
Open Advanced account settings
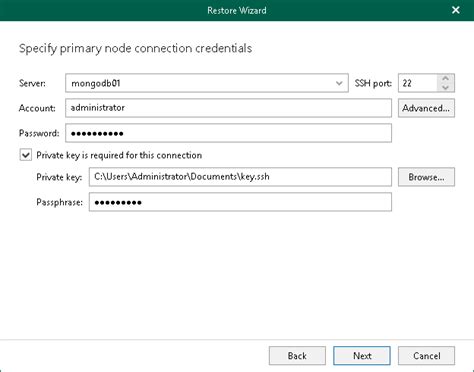(426, 108)
